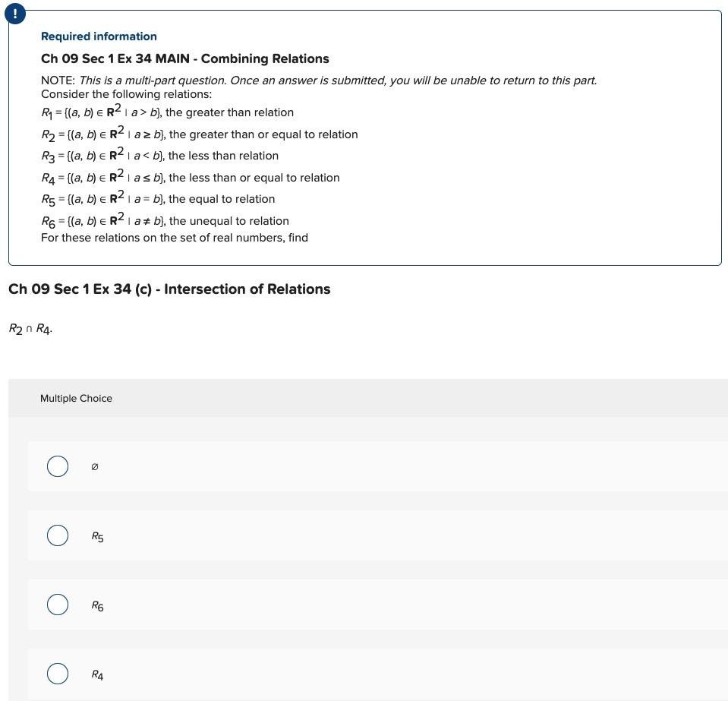728x701 pixels.
Task: Click the Intersection of Relations section heading
Action: (x=169, y=289)
